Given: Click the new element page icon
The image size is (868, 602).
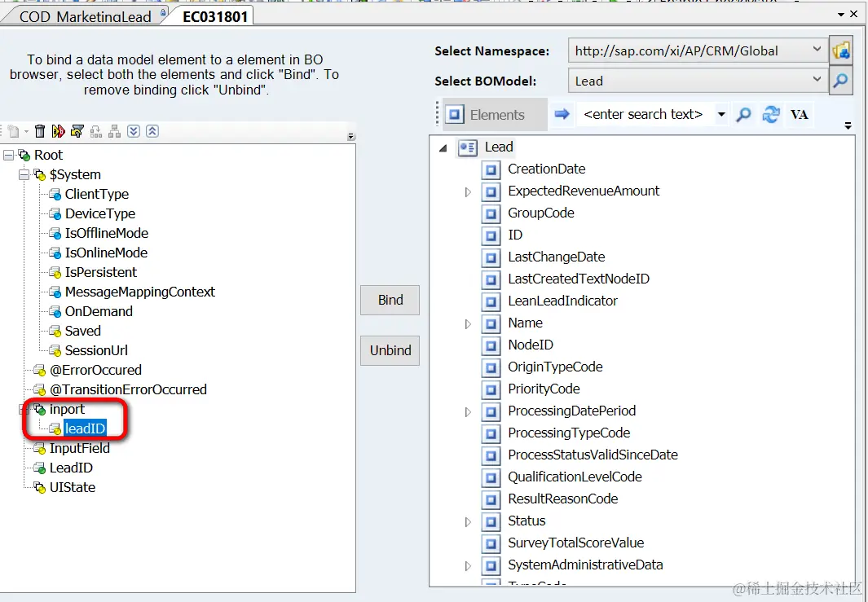Looking at the screenshot, I should (13, 131).
